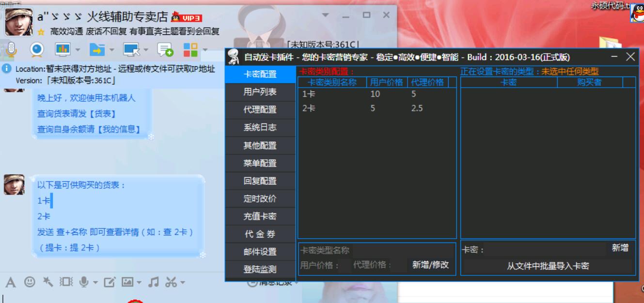Open the QQ apps grid icon
The image size is (644, 303).
190,49
